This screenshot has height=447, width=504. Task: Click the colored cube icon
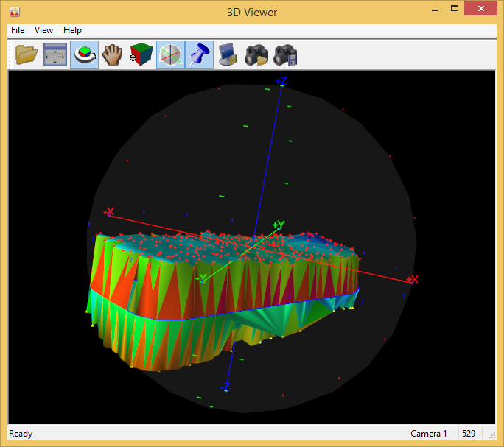click(x=141, y=54)
